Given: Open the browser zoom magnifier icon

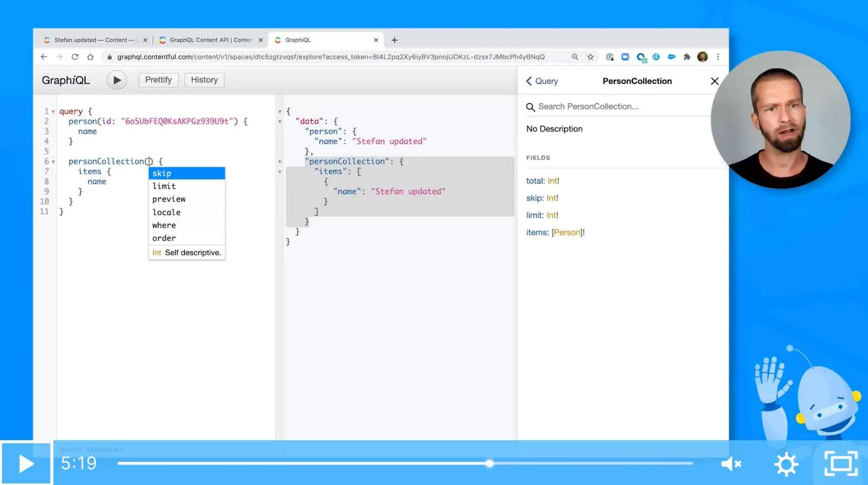Looking at the screenshot, I should tap(575, 57).
